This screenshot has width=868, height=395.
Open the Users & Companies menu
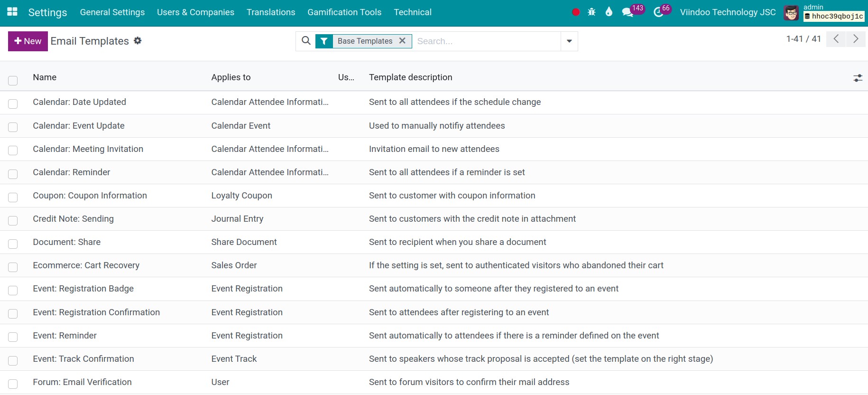click(195, 12)
